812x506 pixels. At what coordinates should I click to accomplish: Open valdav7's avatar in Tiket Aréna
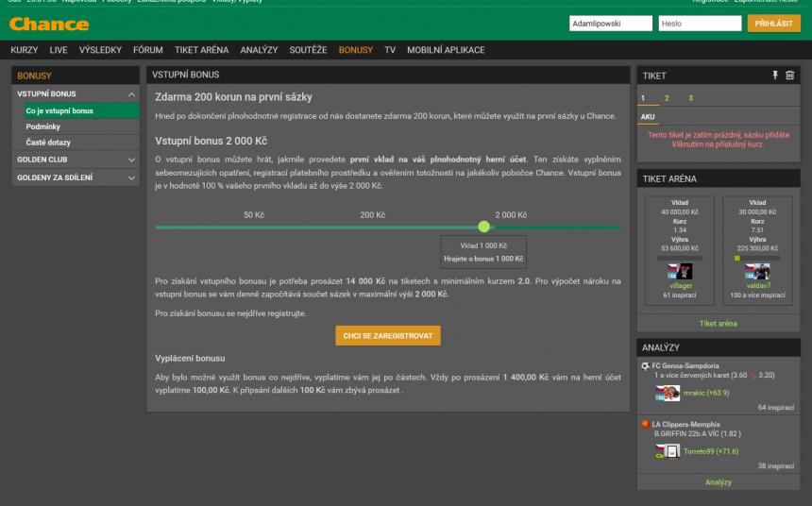tap(757, 271)
